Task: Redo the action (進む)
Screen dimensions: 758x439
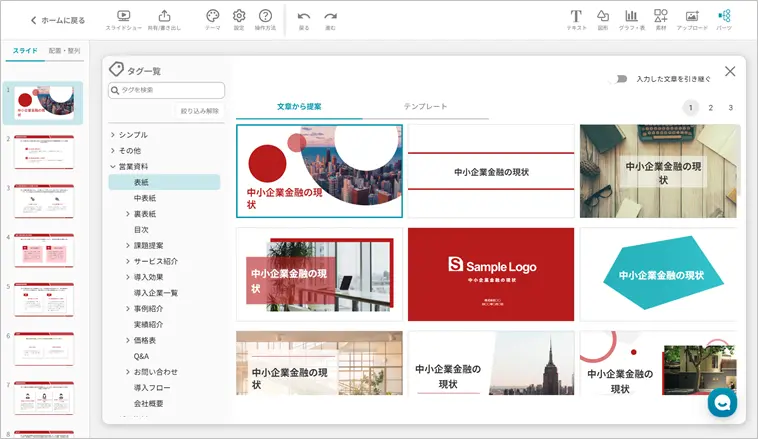Action: click(331, 20)
